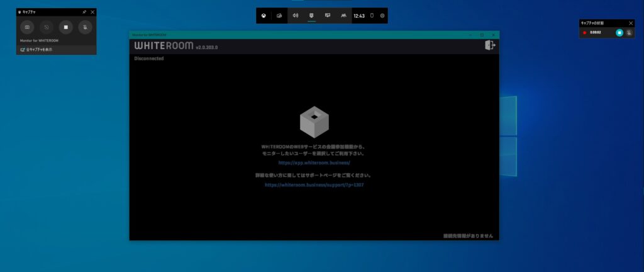Show all captures link
The image size is (644, 272).
point(36,50)
